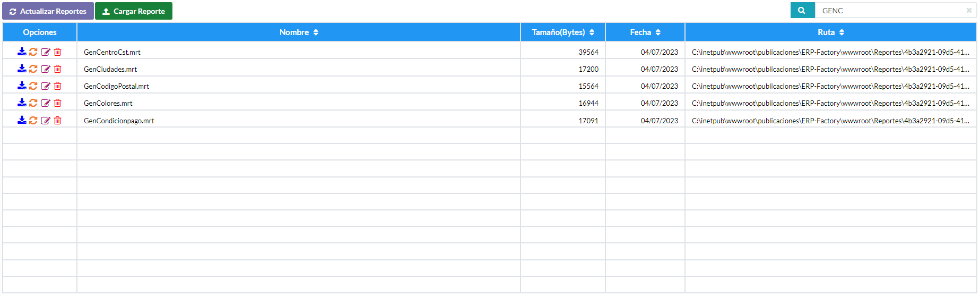Refresh the GenCiudades.mrt report

(33, 69)
